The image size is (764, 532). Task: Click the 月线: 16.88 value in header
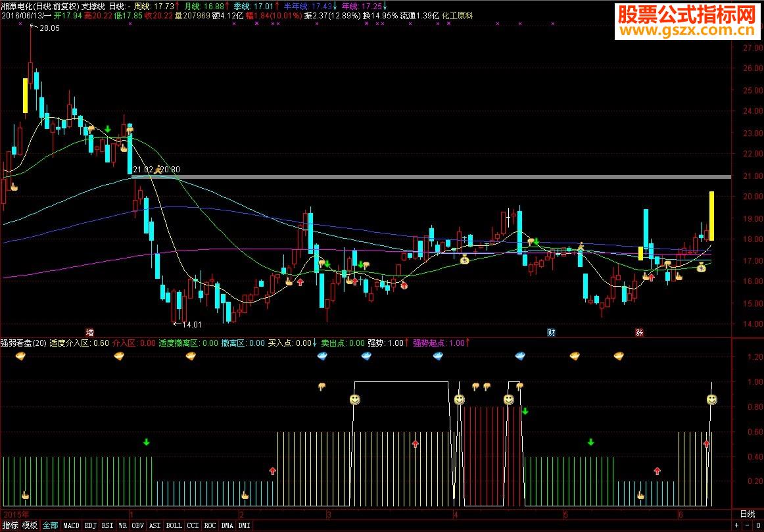204,6
